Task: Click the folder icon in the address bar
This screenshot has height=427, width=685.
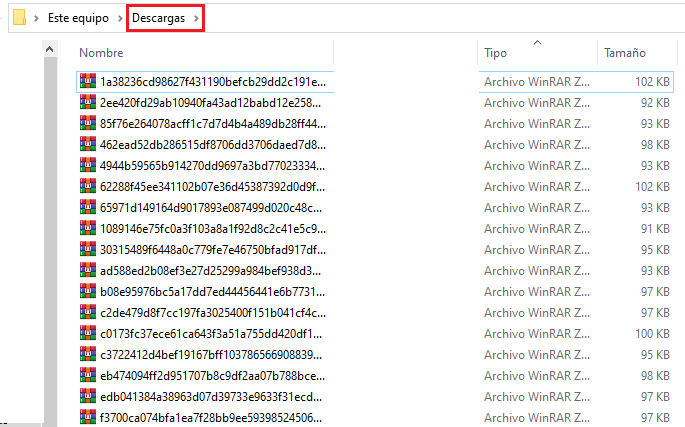Action: pos(19,19)
